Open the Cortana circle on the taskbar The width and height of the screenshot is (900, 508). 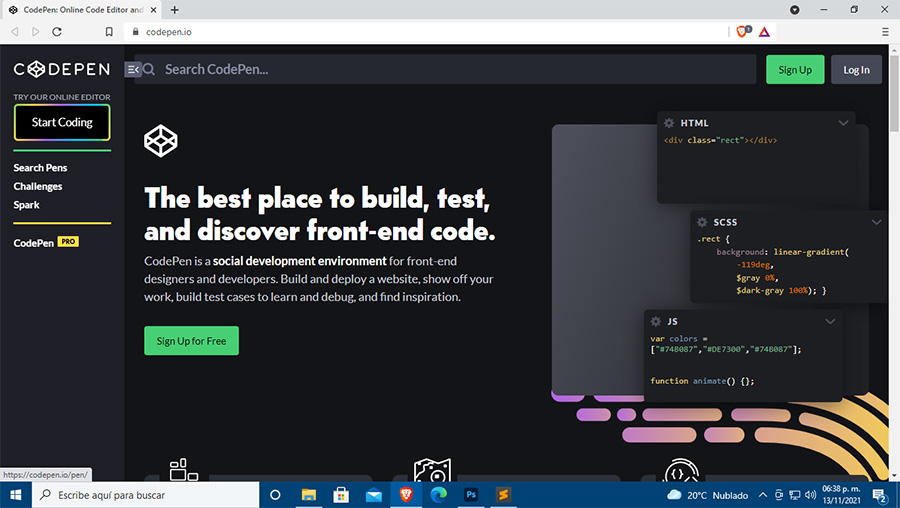tap(275, 495)
